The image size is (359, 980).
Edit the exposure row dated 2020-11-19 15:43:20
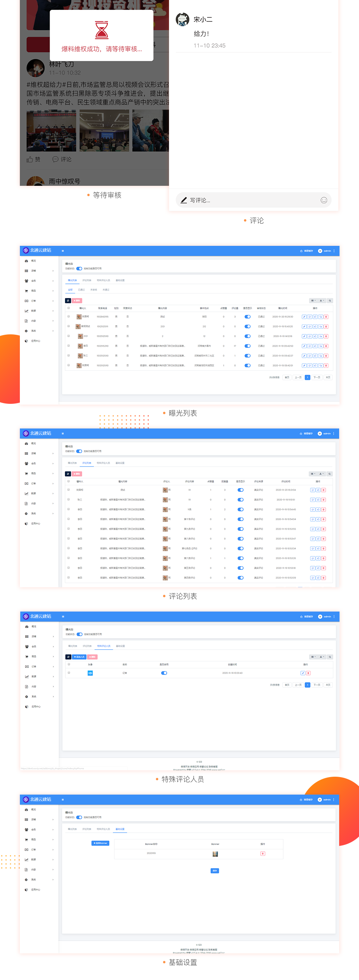pos(304,326)
